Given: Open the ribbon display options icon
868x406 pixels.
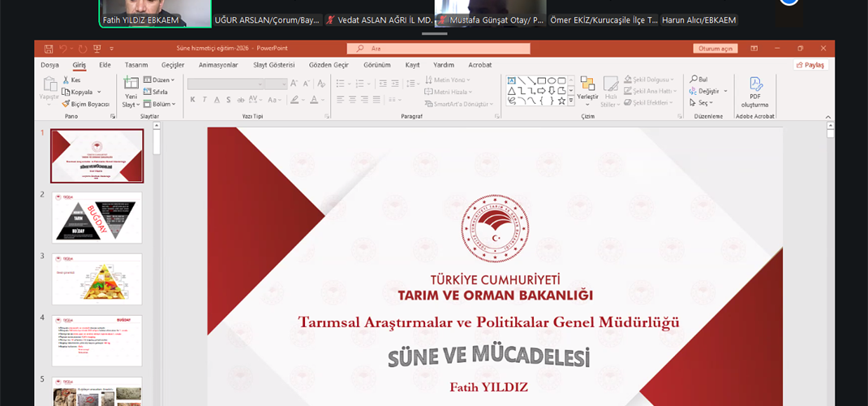Looking at the screenshot, I should 754,49.
